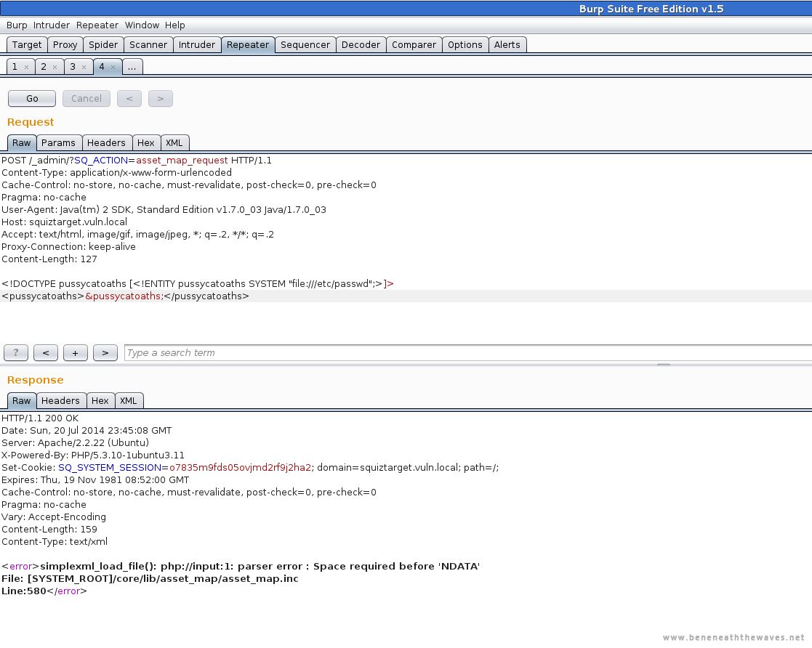Click the 'Expires: Thu, 19 Nov 1981' header
This screenshot has width=812, height=648.
tap(95, 480)
